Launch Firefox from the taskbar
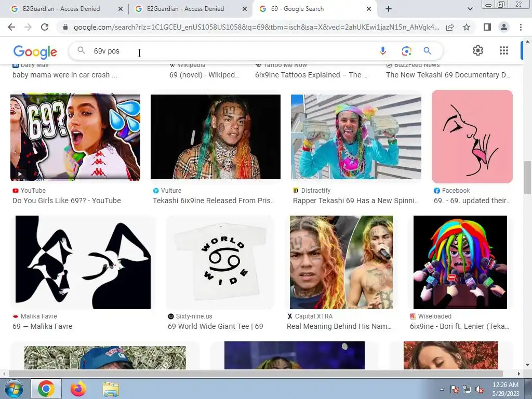The image size is (532, 399). [x=78, y=389]
